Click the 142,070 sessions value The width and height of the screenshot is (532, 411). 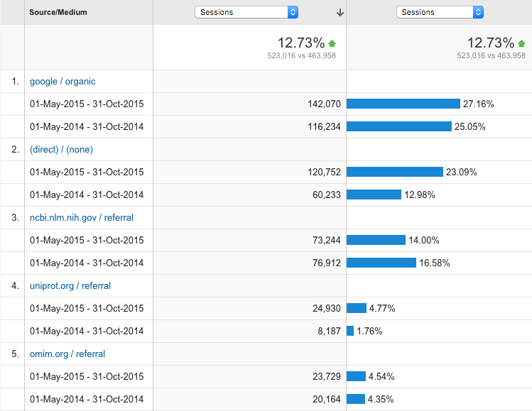click(x=324, y=104)
